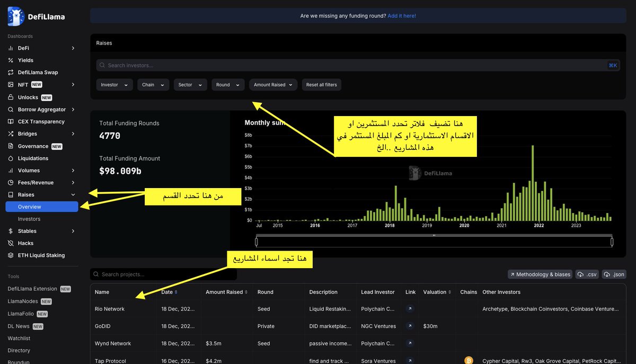Expand the Stables sidebar section
The height and width of the screenshot is (364, 636).
(x=73, y=231)
